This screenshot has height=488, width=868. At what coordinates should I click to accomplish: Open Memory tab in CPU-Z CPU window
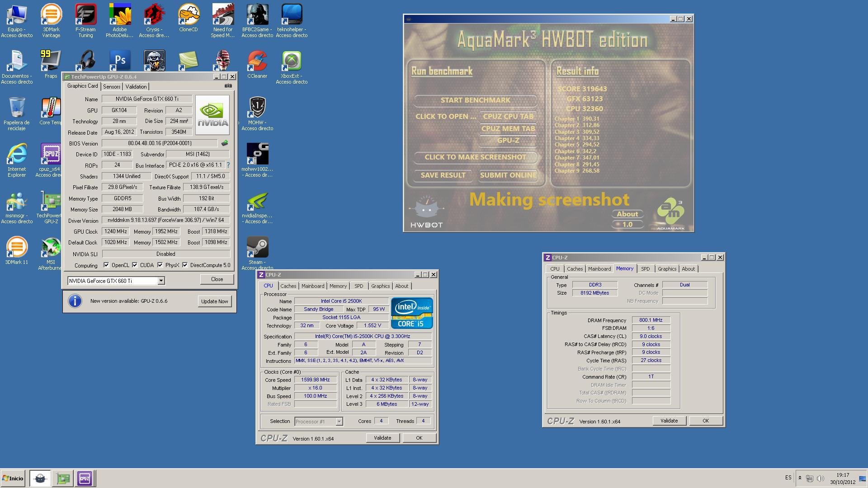[338, 286]
